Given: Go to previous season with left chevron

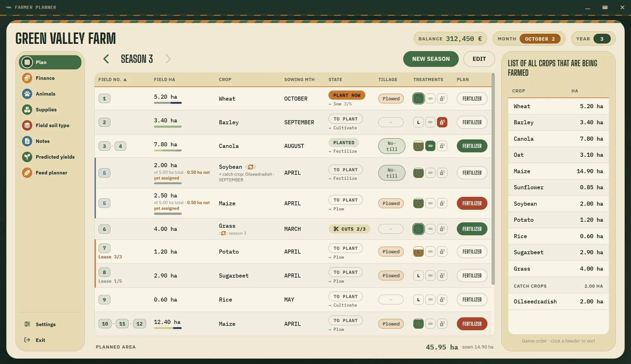Looking at the screenshot, I should [x=106, y=59].
